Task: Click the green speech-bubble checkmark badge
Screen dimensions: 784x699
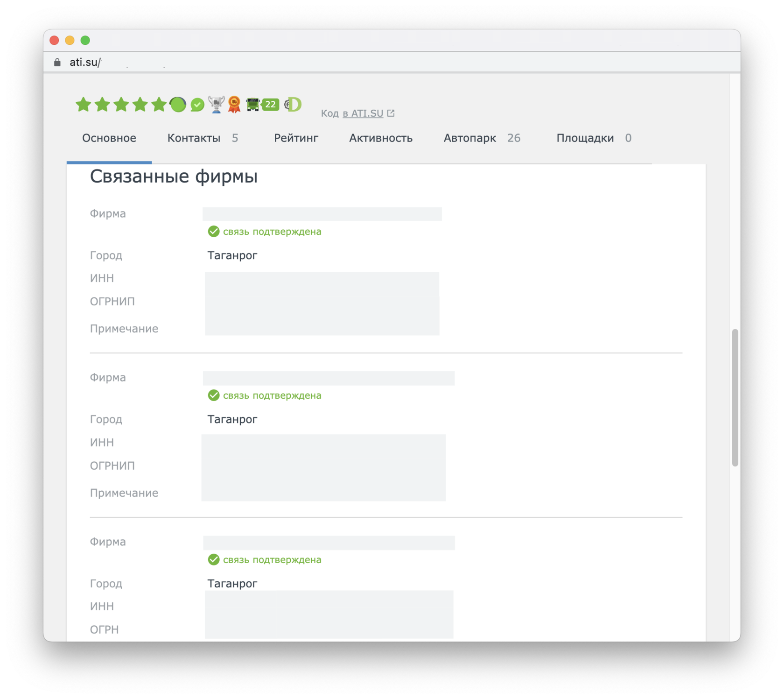Action: [197, 105]
